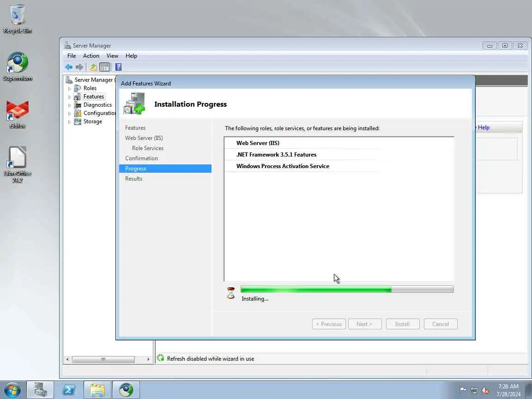The image size is (532, 399).
Task: Select the Web Server (IIS) wizard step
Action: point(144,138)
